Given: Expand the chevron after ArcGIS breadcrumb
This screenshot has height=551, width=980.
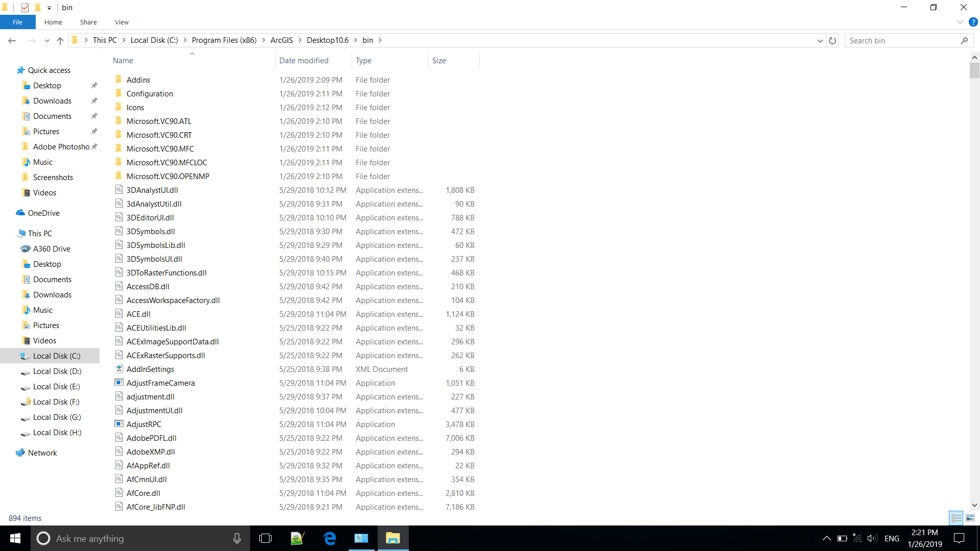Looking at the screenshot, I should click(300, 40).
